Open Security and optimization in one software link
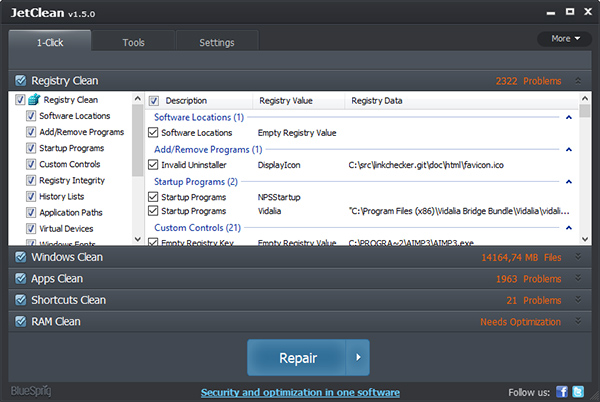This screenshot has height=402, width=600. click(300, 392)
